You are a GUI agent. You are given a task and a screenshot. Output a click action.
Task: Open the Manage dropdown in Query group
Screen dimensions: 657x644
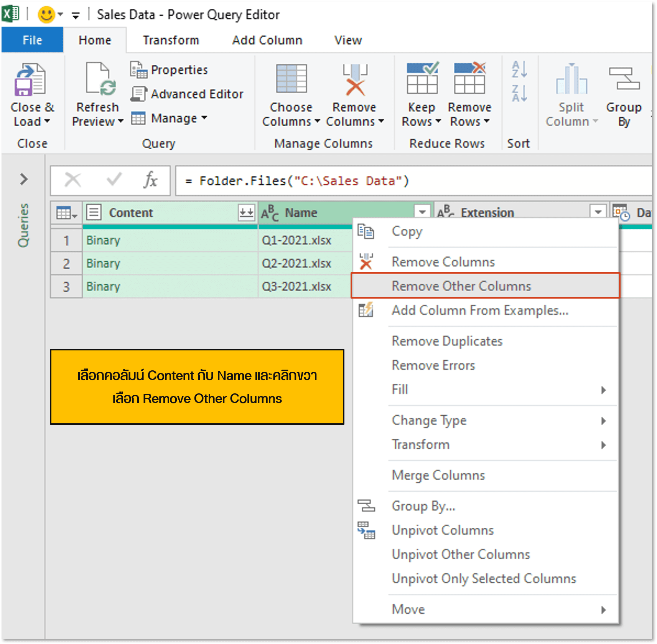(x=204, y=118)
